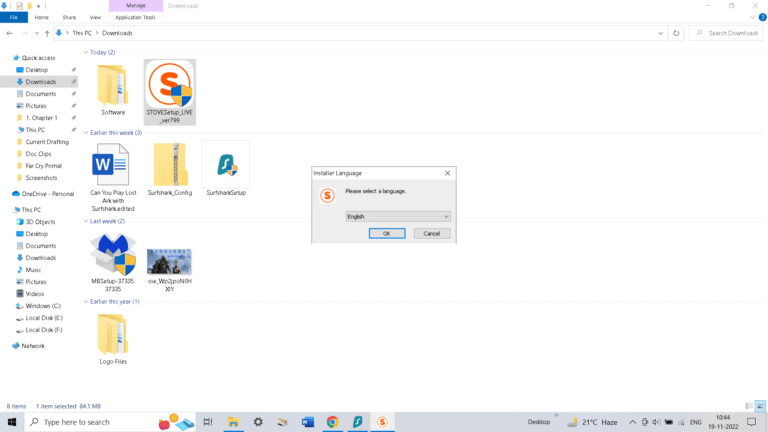This screenshot has height=432, width=768.
Task: Select Desktop under Quick access
Action: pyautogui.click(x=37, y=70)
